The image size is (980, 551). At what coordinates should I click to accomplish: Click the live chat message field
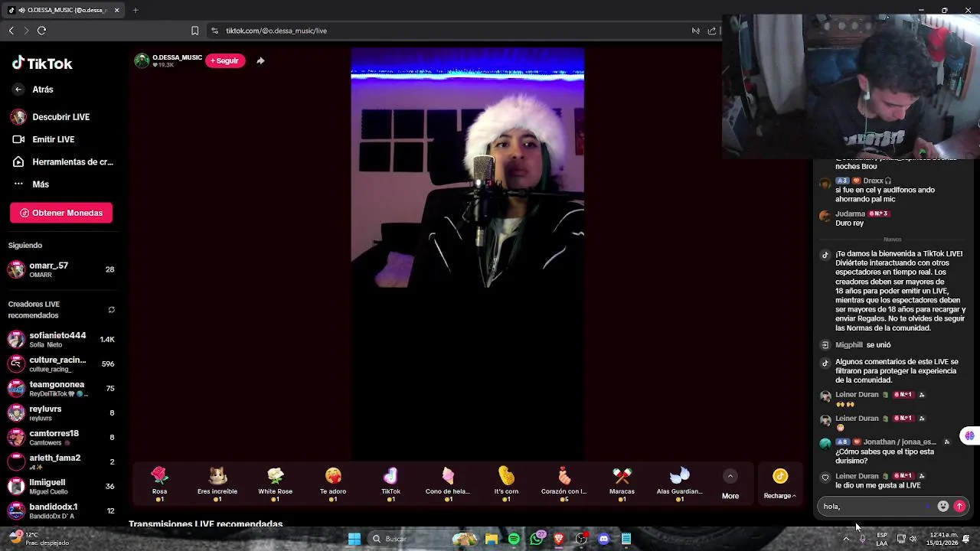point(873,506)
